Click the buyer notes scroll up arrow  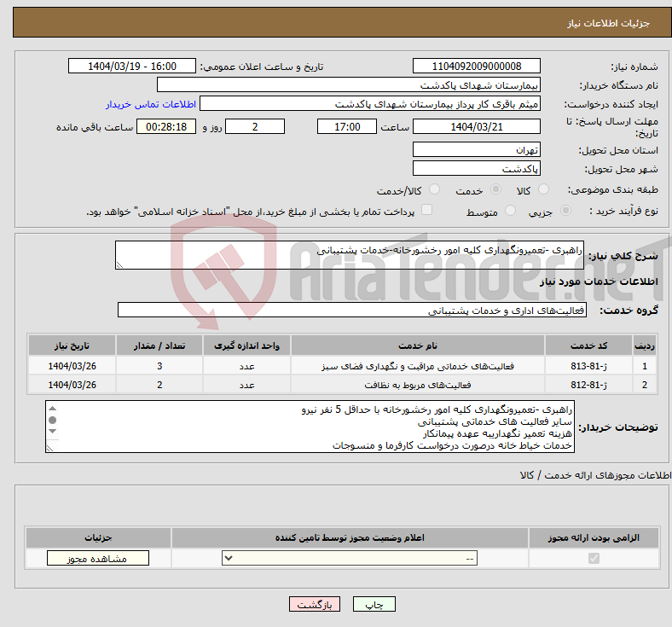pyautogui.click(x=52, y=408)
